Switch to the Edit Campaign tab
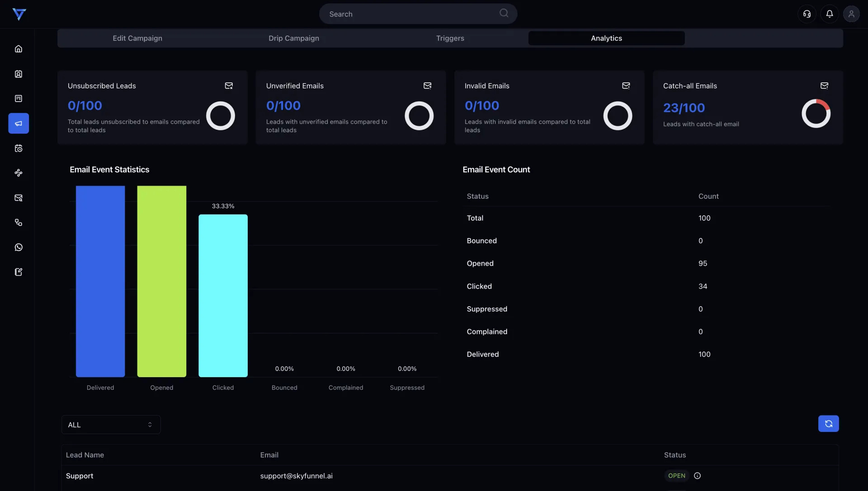 pos(137,38)
